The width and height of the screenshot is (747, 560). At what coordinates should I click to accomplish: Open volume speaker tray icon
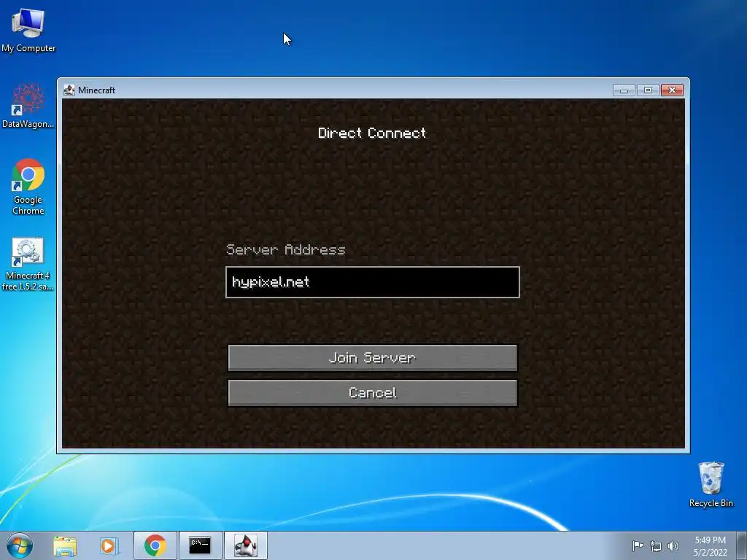pos(673,546)
